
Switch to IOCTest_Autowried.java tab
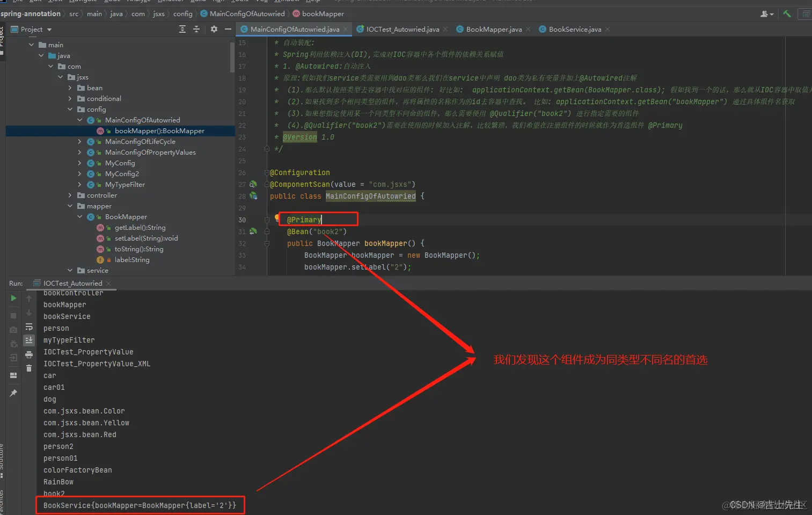click(403, 29)
